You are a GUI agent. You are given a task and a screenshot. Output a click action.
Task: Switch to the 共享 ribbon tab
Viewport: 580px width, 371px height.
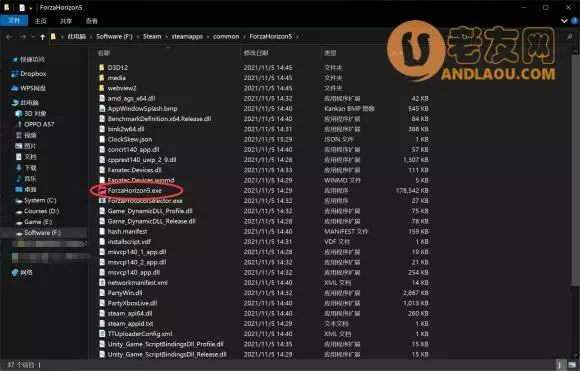tap(66, 21)
